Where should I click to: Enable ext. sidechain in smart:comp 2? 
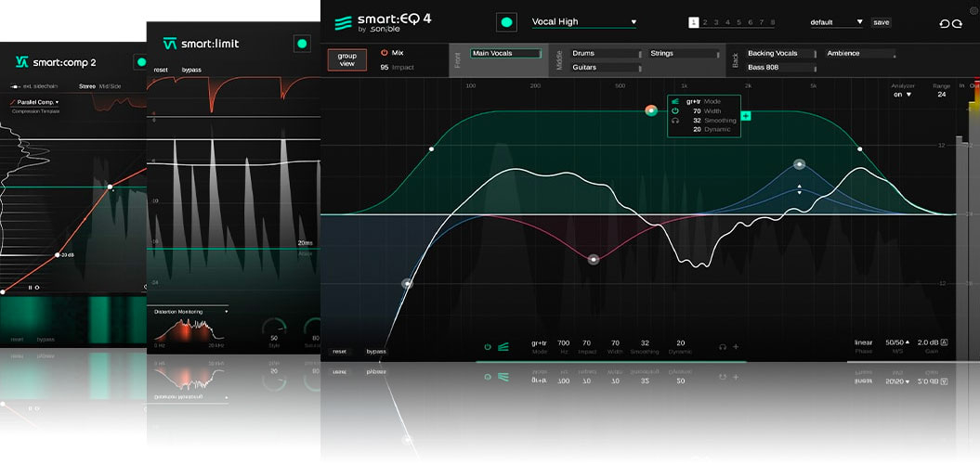point(26,86)
